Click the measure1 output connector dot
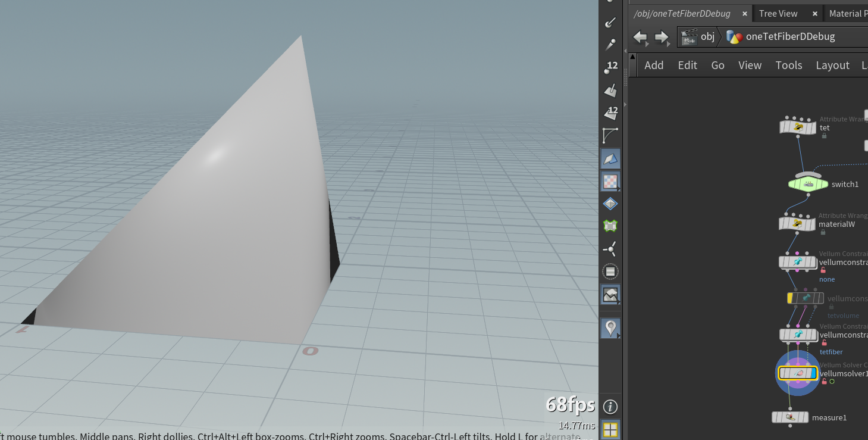This screenshot has height=440, width=868. (790, 426)
